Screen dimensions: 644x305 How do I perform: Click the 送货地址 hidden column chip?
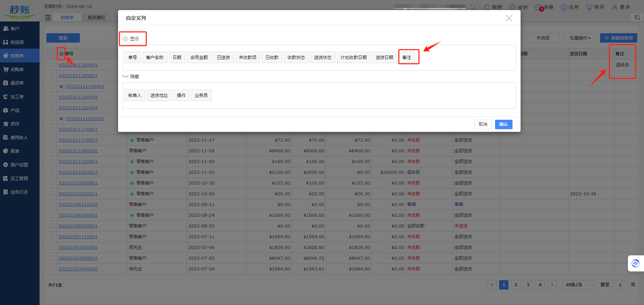pyautogui.click(x=159, y=95)
